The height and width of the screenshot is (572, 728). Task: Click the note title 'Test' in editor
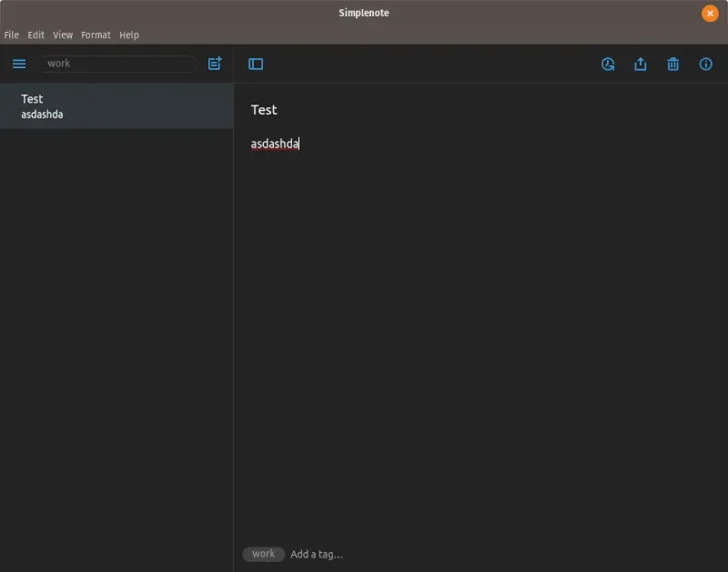264,110
